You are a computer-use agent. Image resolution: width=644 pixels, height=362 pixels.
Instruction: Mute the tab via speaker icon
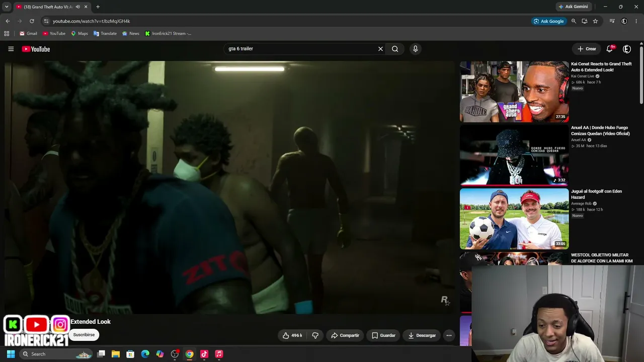(x=77, y=7)
